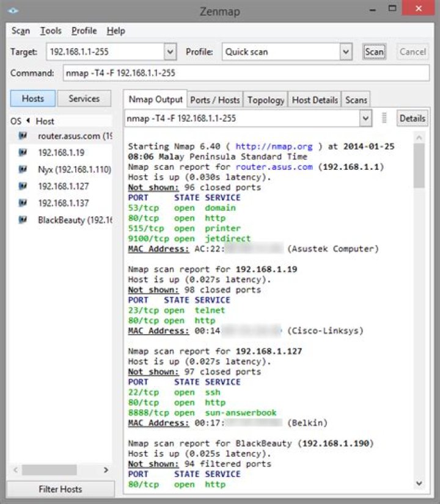Image resolution: width=440 pixels, height=504 pixels.
Task: Click the Cancel button
Action: click(x=413, y=52)
